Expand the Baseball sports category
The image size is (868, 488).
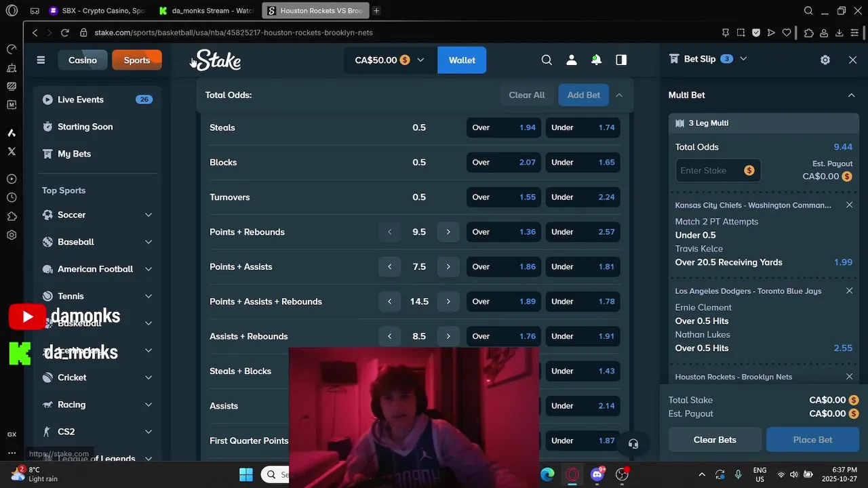(x=148, y=242)
